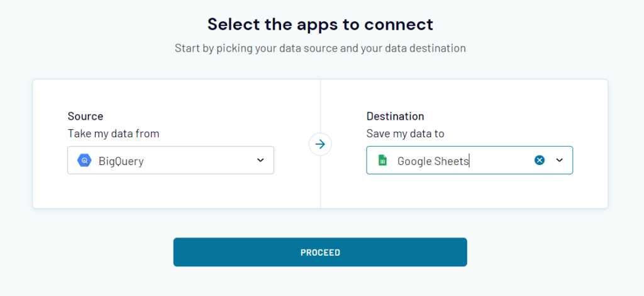Select the Destination label
This screenshot has width=644, height=296.
(395, 117)
